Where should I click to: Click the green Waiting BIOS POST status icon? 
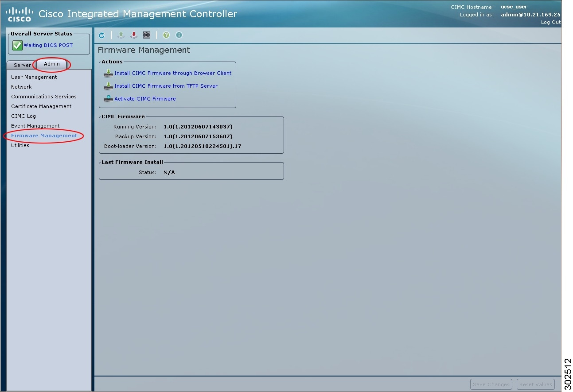[x=17, y=45]
